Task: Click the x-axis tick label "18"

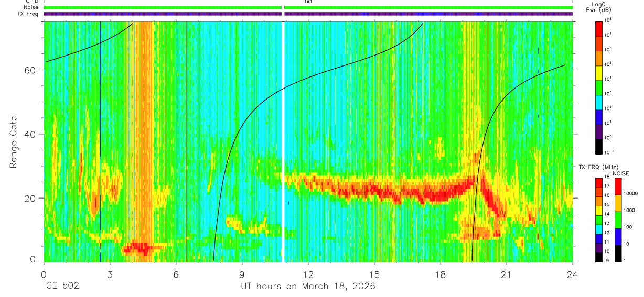Action: (x=440, y=274)
